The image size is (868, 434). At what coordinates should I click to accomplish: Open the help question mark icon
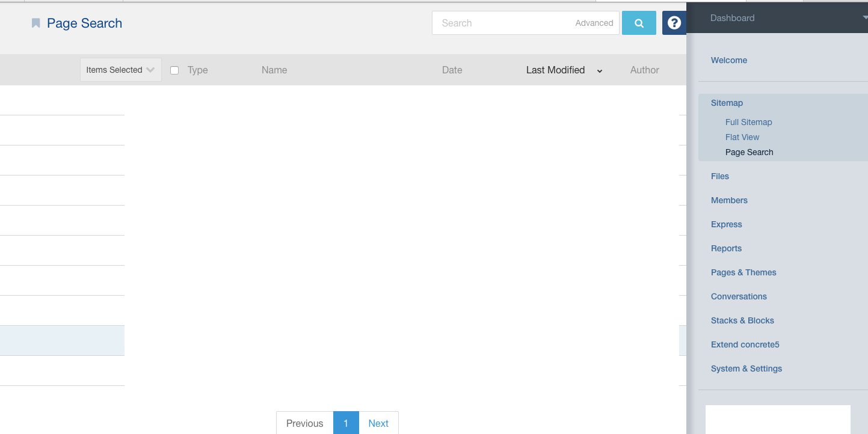point(674,23)
